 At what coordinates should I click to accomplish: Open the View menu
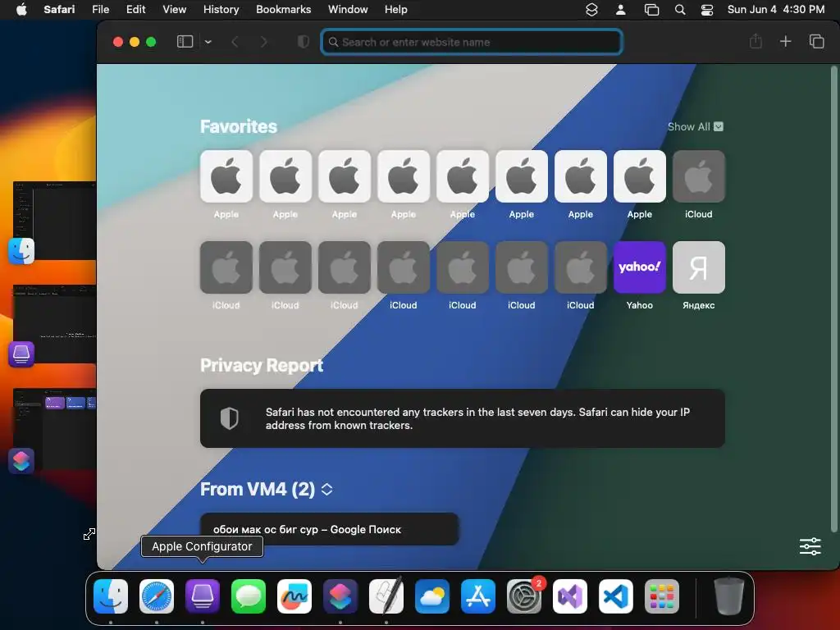174,9
